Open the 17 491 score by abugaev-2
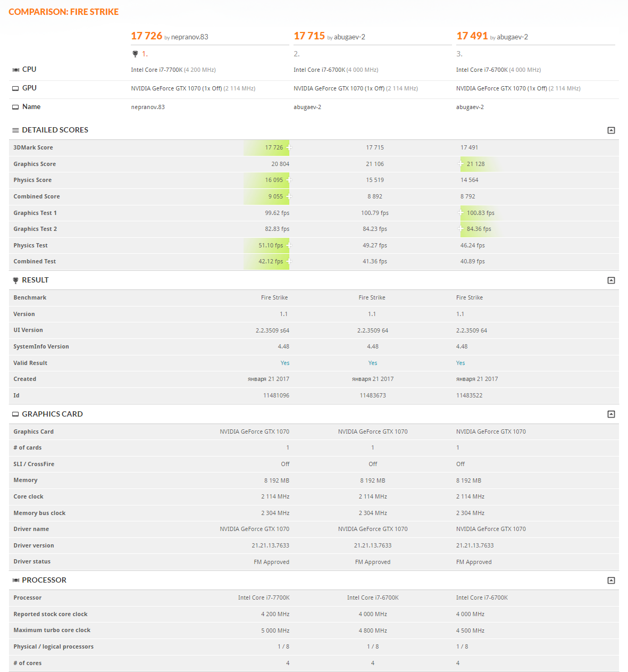 (472, 36)
